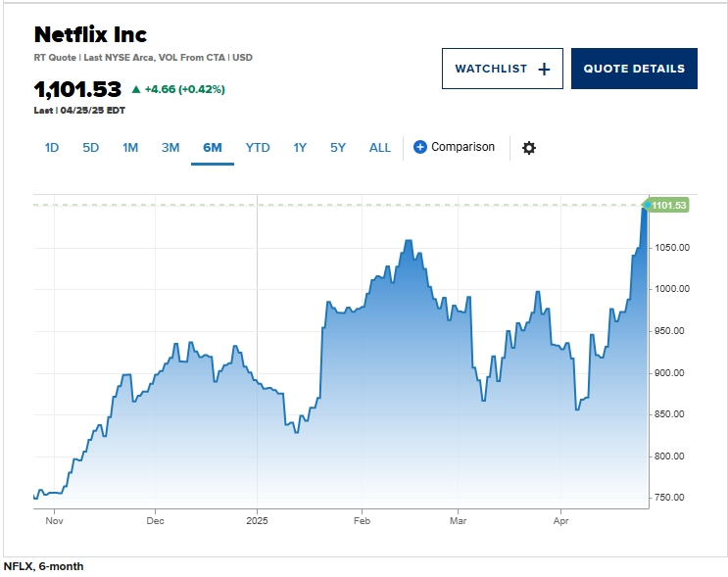
Task: Click the Nov x-axis label
Action: 54,521
